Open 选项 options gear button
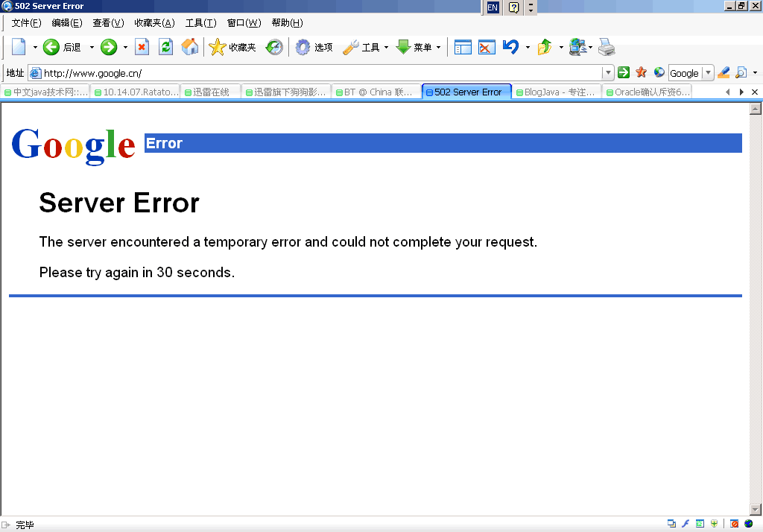The width and height of the screenshot is (763, 532). (314, 47)
